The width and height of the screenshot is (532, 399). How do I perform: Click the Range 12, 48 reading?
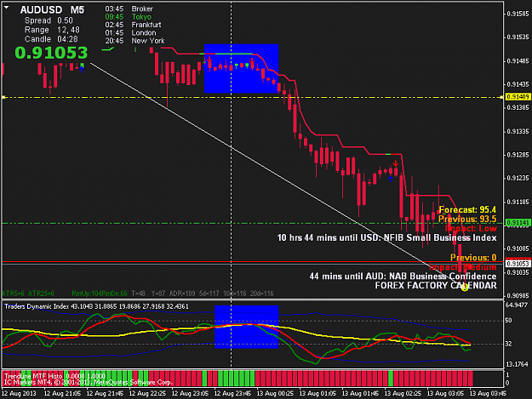(x=52, y=30)
